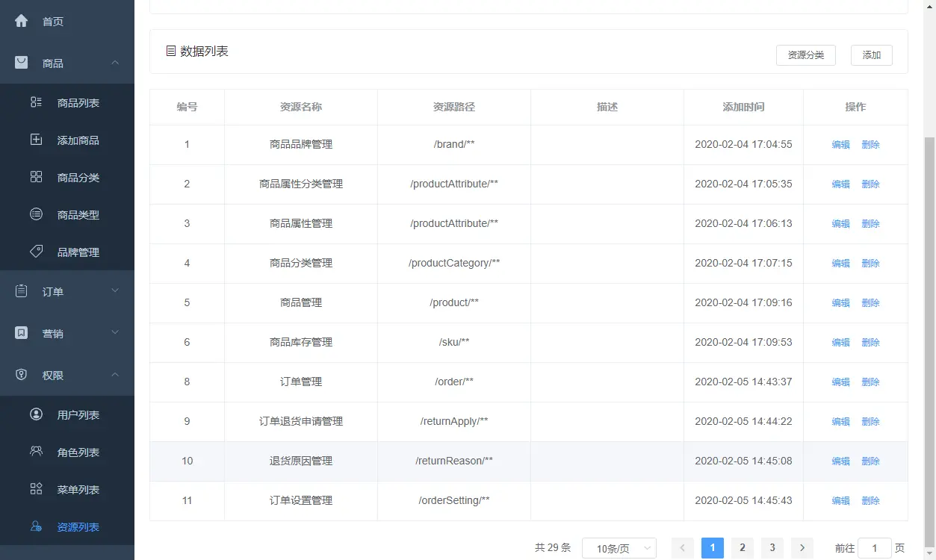Viewport: 936px width, 560px height.
Task: Click the /brand/** path cell
Action: tap(454, 145)
